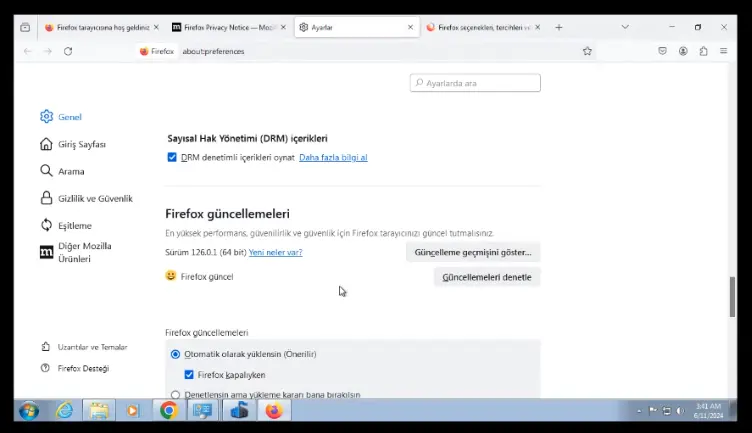Show hidden system tray icons

(x=639, y=411)
